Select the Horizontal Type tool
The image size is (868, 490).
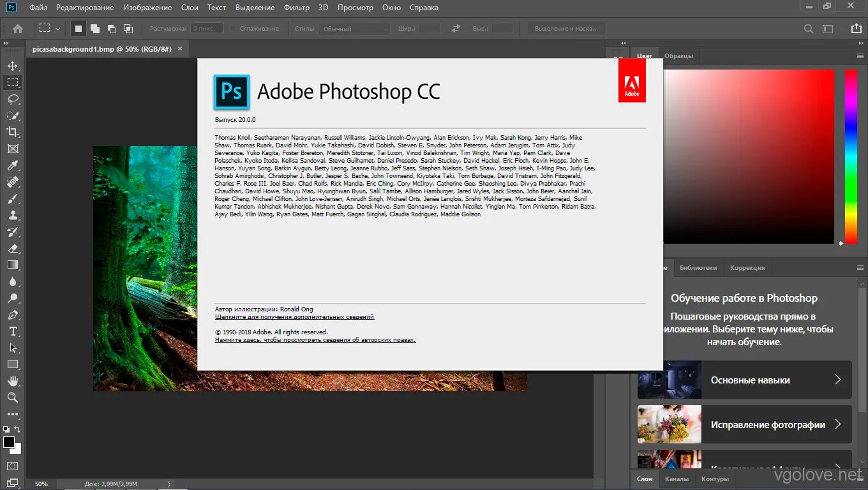(13, 331)
